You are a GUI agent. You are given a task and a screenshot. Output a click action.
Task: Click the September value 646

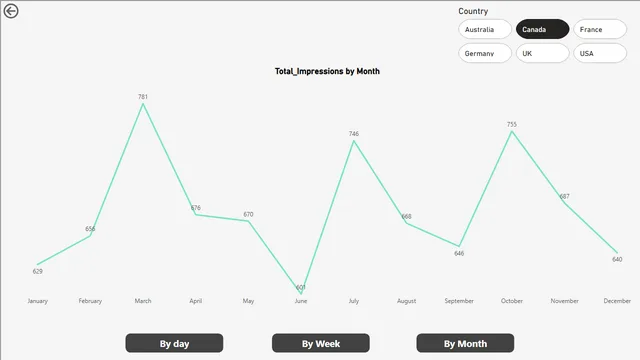coord(459,253)
